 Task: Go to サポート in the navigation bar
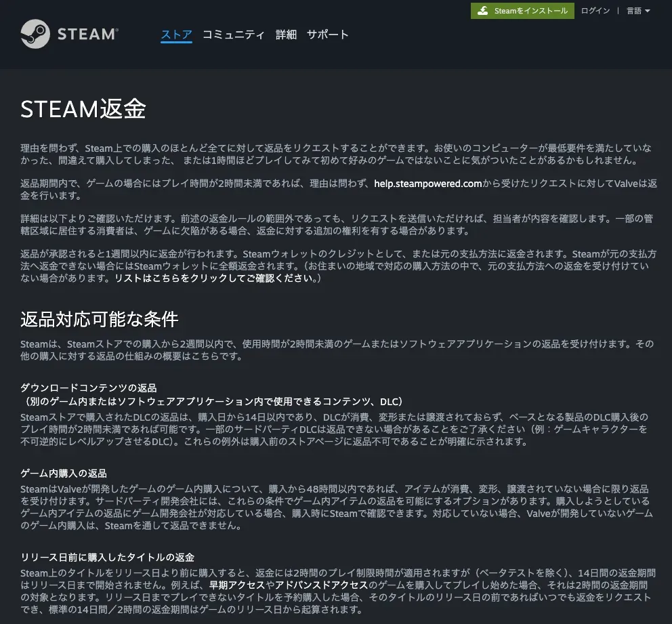(328, 35)
